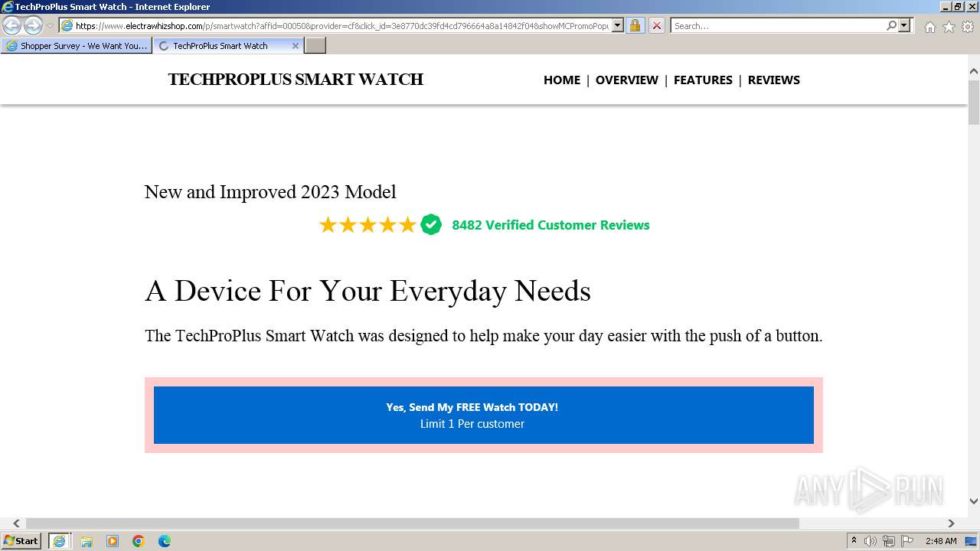Click 'New and Improved 2023 Model' text
980x551 pixels.
(x=270, y=191)
